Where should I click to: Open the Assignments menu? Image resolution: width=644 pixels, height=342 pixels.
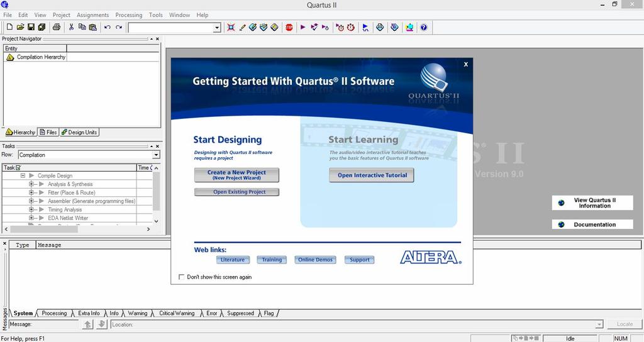click(93, 15)
